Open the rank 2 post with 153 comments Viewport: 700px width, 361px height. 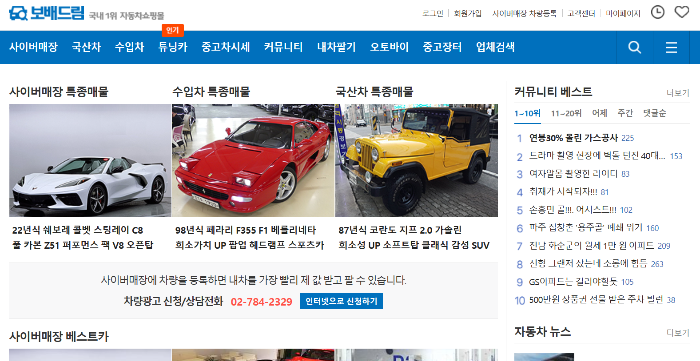tap(597, 156)
